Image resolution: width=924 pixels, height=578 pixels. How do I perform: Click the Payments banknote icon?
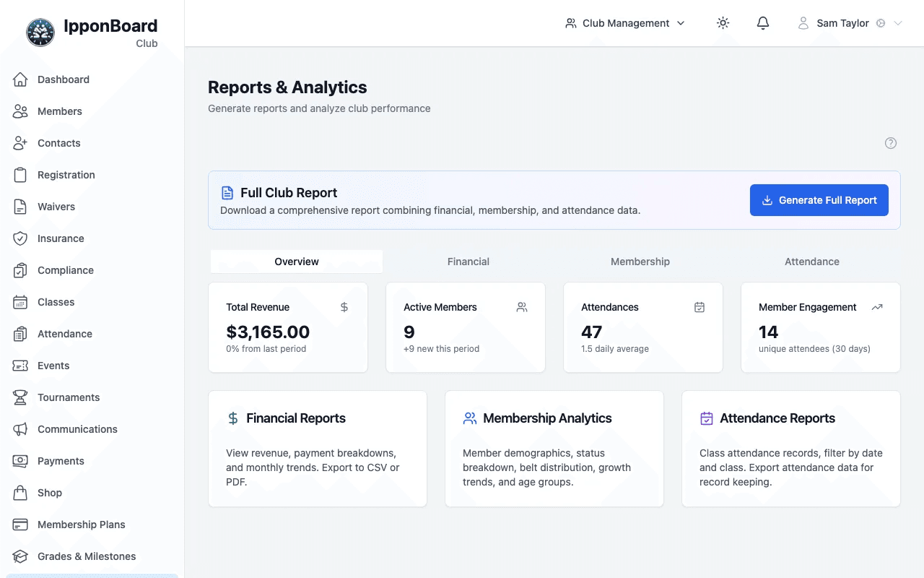coord(20,461)
